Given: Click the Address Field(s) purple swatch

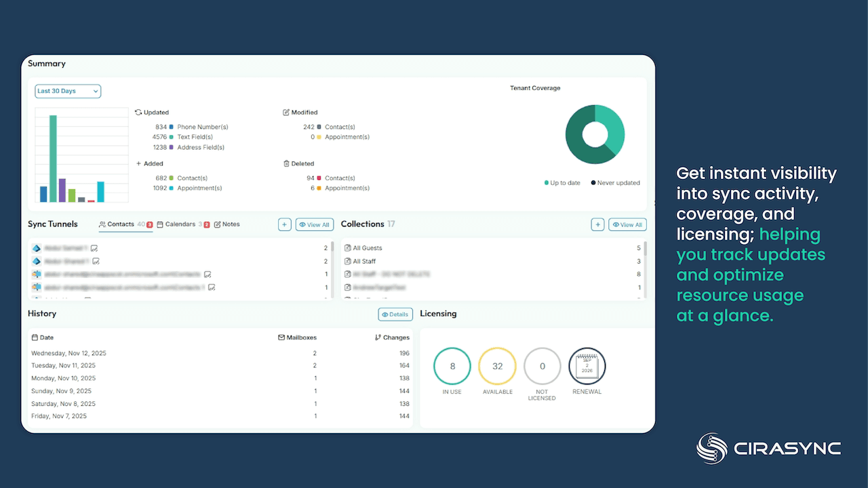Looking at the screenshot, I should point(172,147).
